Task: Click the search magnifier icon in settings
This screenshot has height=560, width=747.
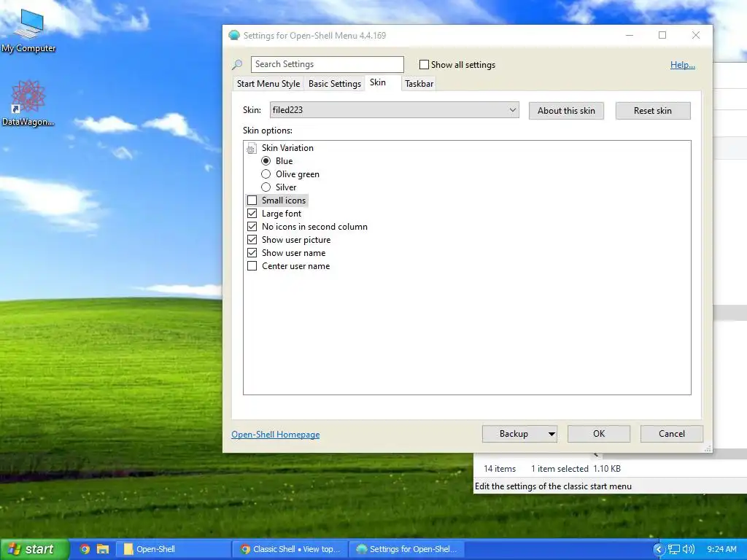Action: coord(237,65)
